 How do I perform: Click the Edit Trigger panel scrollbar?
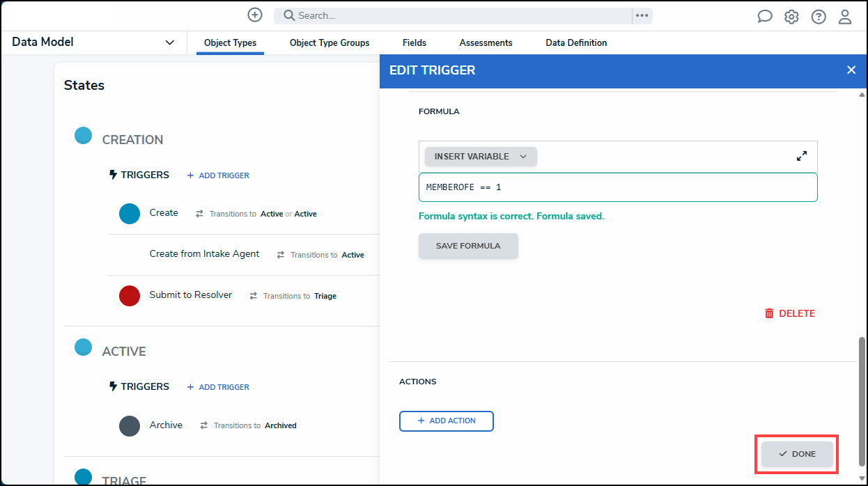click(x=862, y=400)
